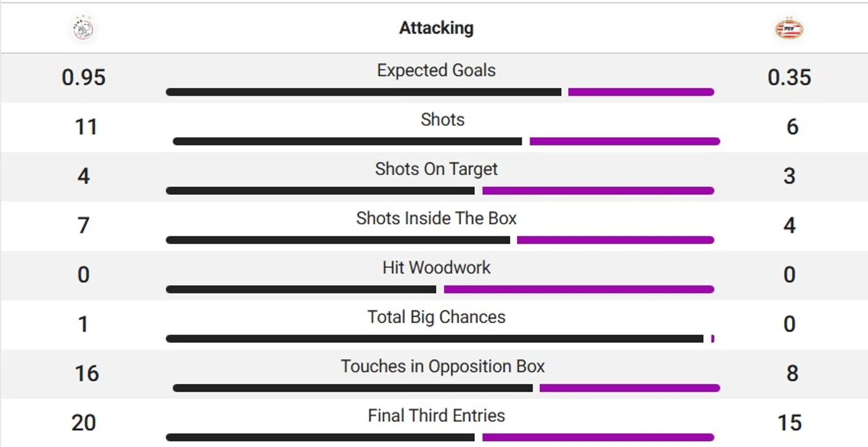Select the black Total Big Chances bar

pyautogui.click(x=434, y=339)
